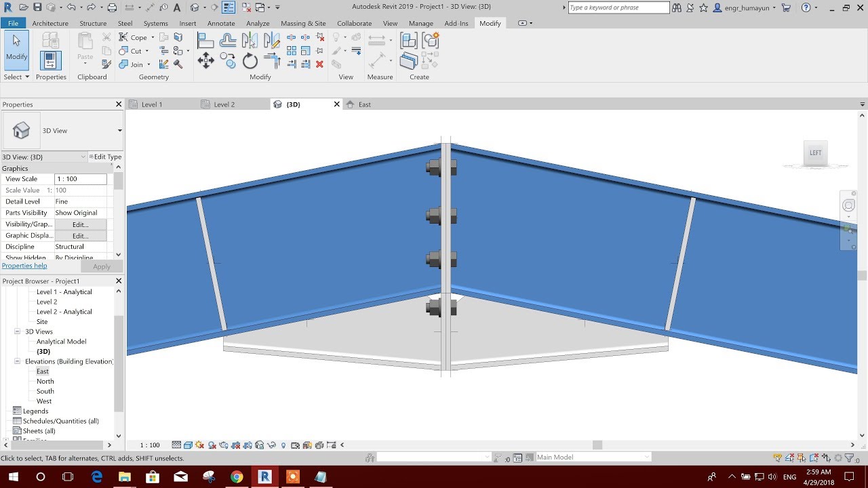Select the Move tool

point(205,60)
